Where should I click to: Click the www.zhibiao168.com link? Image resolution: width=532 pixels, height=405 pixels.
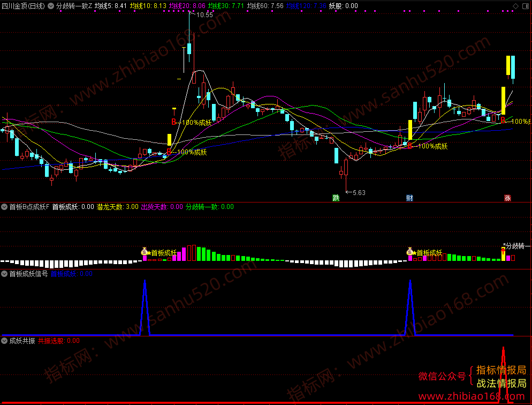pos(472,396)
